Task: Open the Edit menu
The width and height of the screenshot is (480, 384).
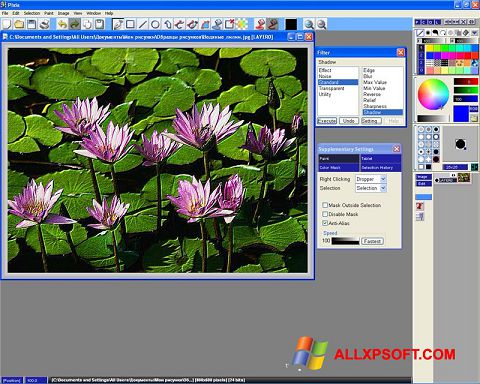Action: (16, 13)
